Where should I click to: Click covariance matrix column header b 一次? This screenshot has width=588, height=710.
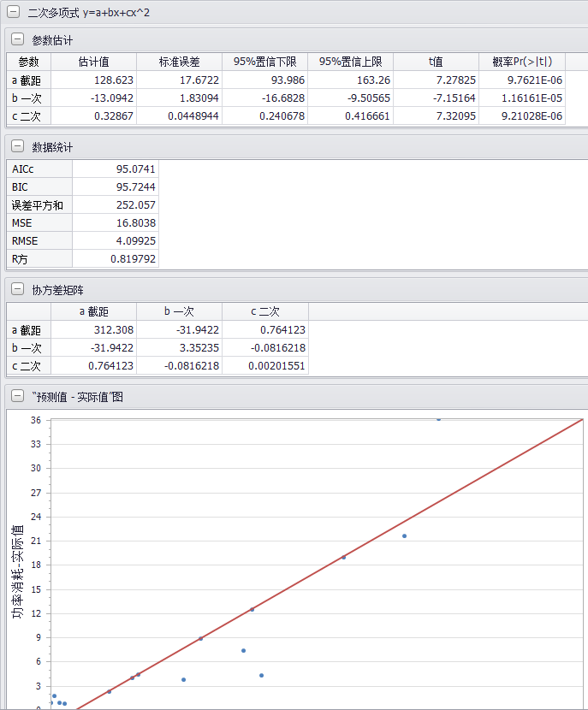point(180,311)
